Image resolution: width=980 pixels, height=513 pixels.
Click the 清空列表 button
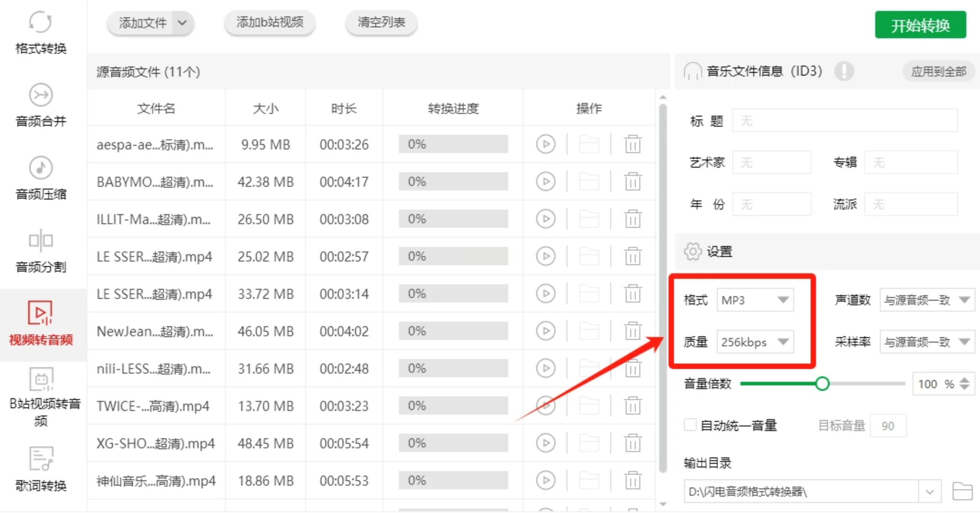click(381, 23)
